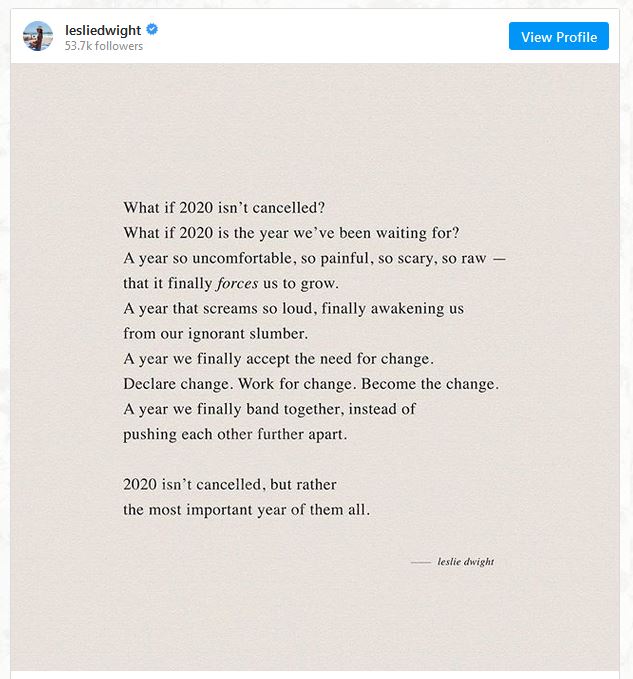Click the italic "leslie dwight" signature
The width and height of the screenshot is (633, 679).
465,562
